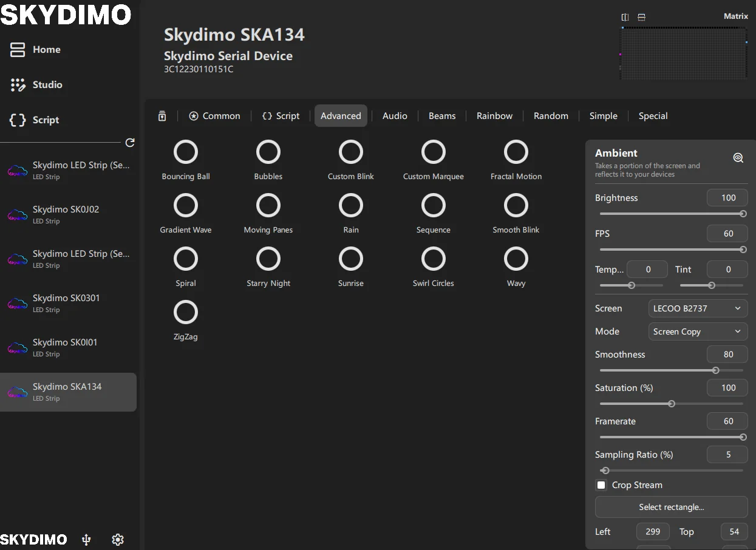Choose the Starry Night effect

(x=268, y=259)
